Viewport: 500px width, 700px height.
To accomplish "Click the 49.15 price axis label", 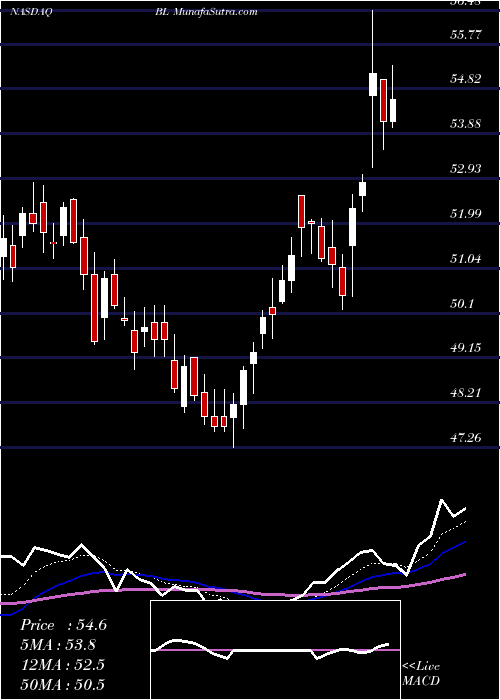I will click(466, 347).
